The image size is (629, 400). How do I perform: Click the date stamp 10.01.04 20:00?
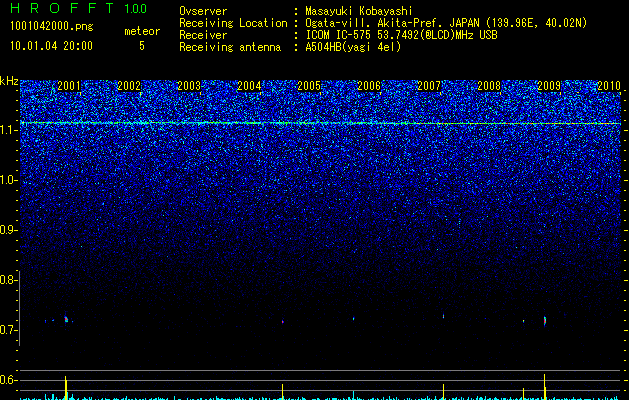51,46
